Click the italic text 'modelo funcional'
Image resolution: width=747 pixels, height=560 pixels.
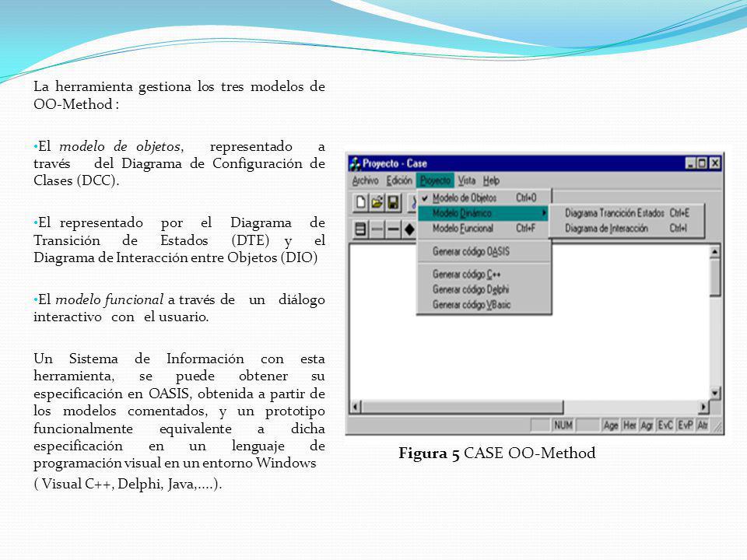(x=110, y=299)
